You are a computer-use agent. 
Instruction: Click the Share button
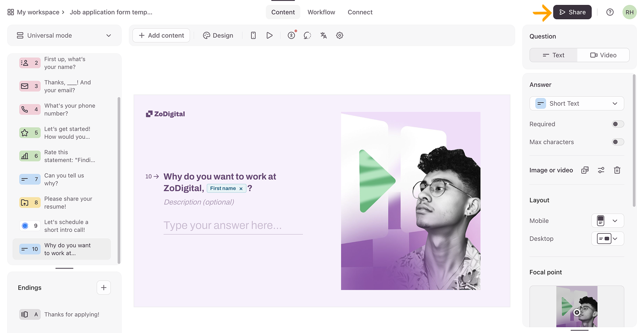[x=572, y=12]
